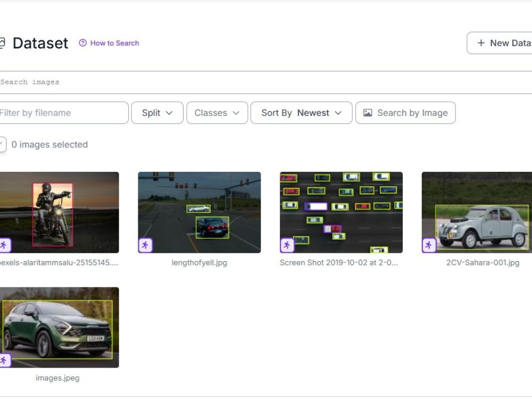Click the annotation badge icon on the motorcycle image
Image resolution: width=532 pixels, height=399 pixels.
[5, 245]
